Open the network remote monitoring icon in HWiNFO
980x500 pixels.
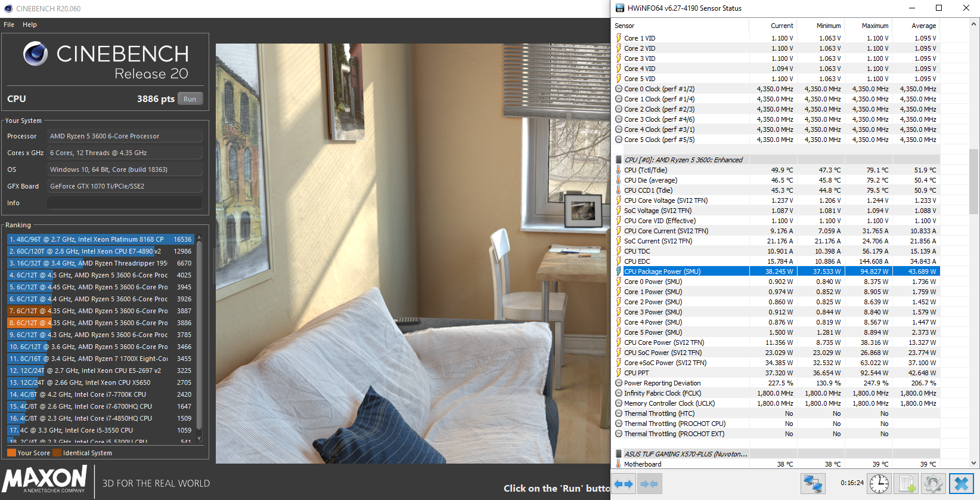click(x=812, y=484)
